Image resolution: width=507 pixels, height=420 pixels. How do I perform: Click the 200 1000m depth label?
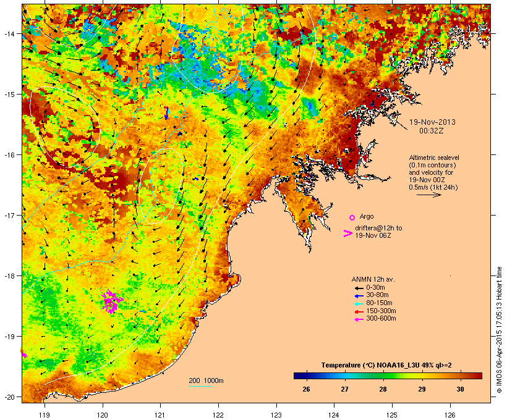click(206, 380)
